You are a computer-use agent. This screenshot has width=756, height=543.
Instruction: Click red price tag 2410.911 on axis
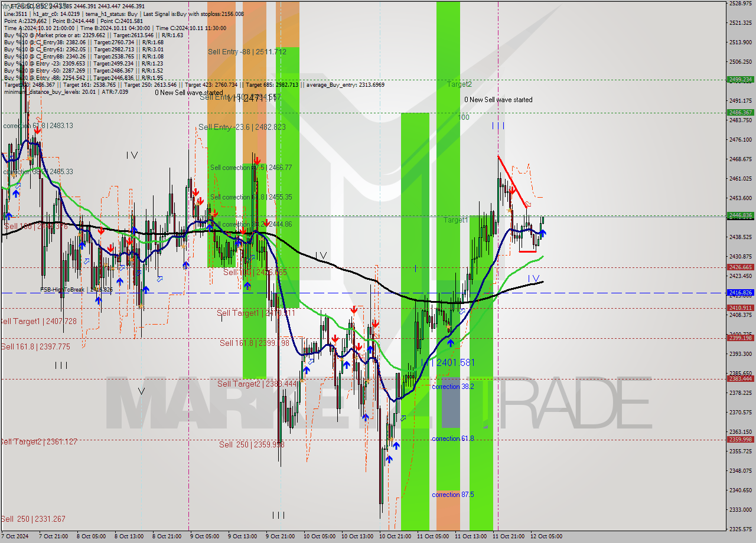740,308
